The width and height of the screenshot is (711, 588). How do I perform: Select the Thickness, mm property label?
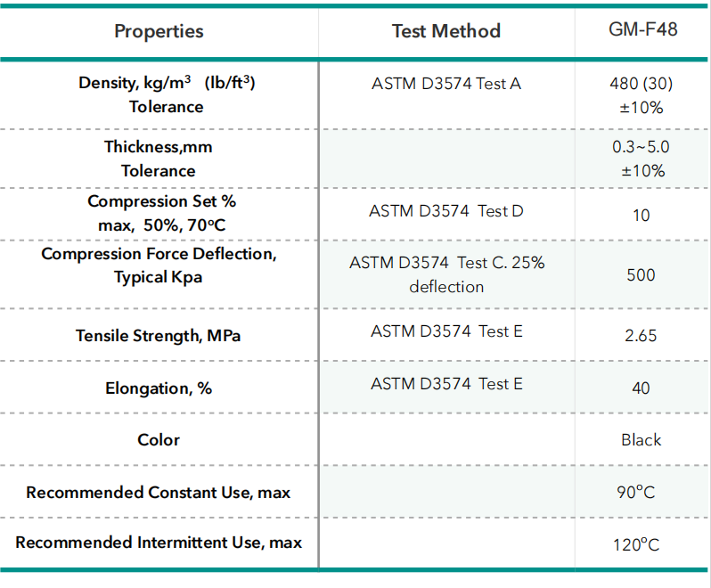click(x=159, y=147)
